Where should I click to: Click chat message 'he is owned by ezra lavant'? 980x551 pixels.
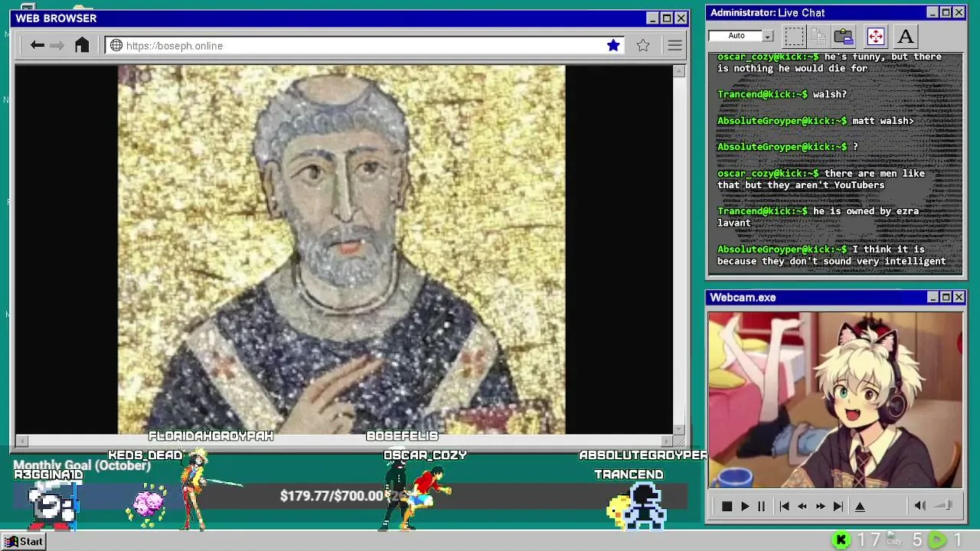(x=818, y=217)
